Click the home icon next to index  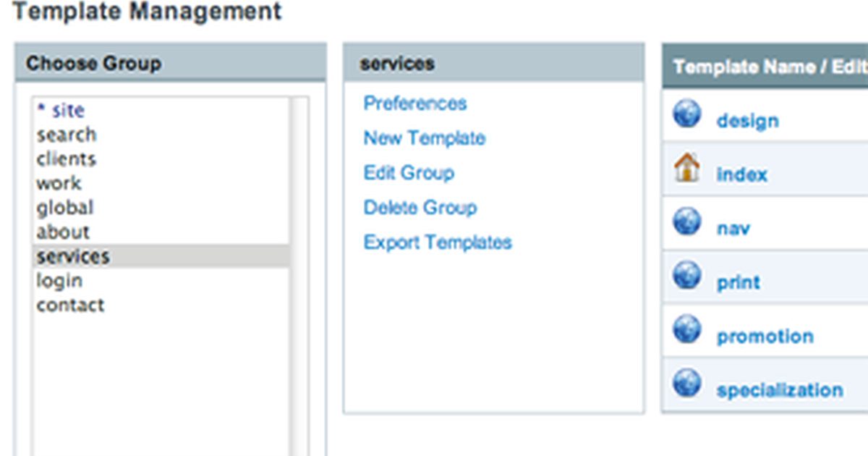pyautogui.click(x=686, y=168)
